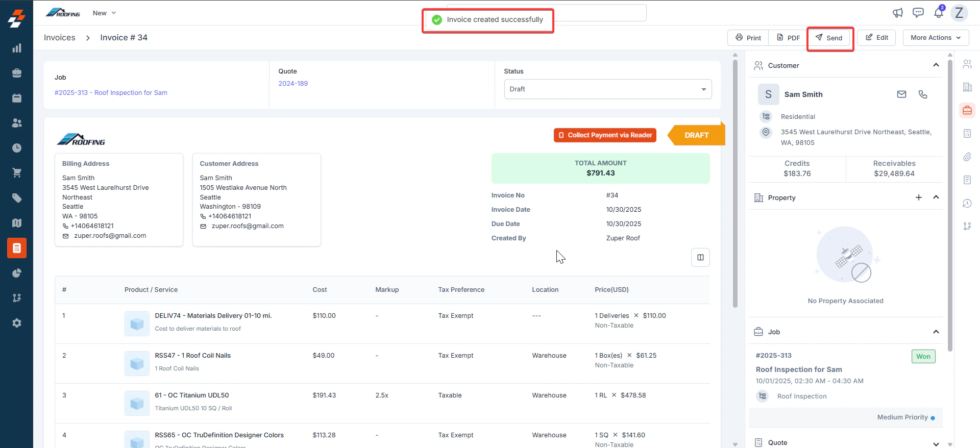Click Collect Payment via Reader

tap(605, 135)
